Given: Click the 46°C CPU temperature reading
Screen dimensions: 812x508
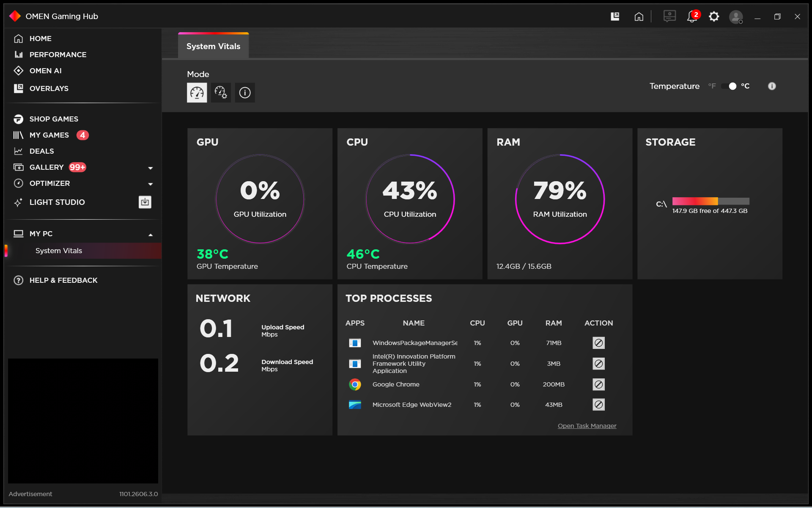Looking at the screenshot, I should click(363, 254).
